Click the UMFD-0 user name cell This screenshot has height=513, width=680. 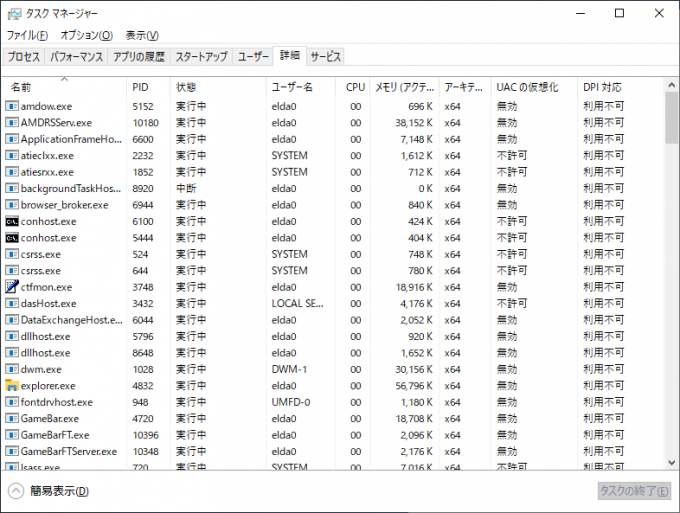(x=291, y=402)
